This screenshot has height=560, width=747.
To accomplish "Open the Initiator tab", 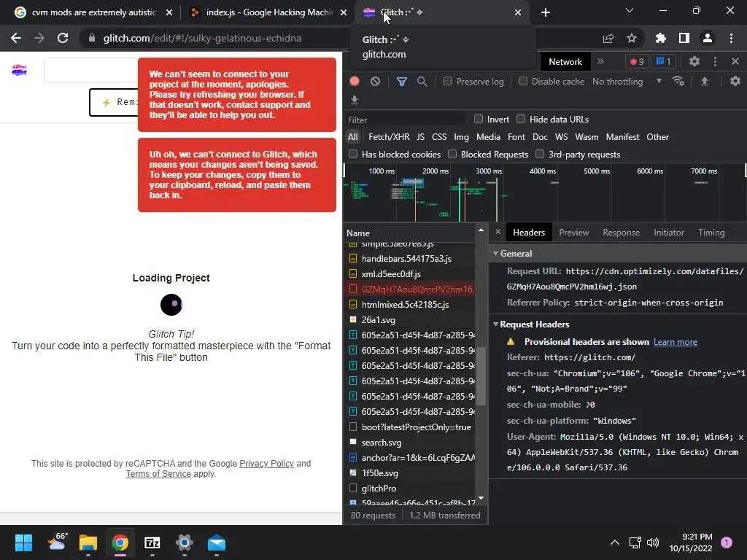I will click(x=668, y=233).
